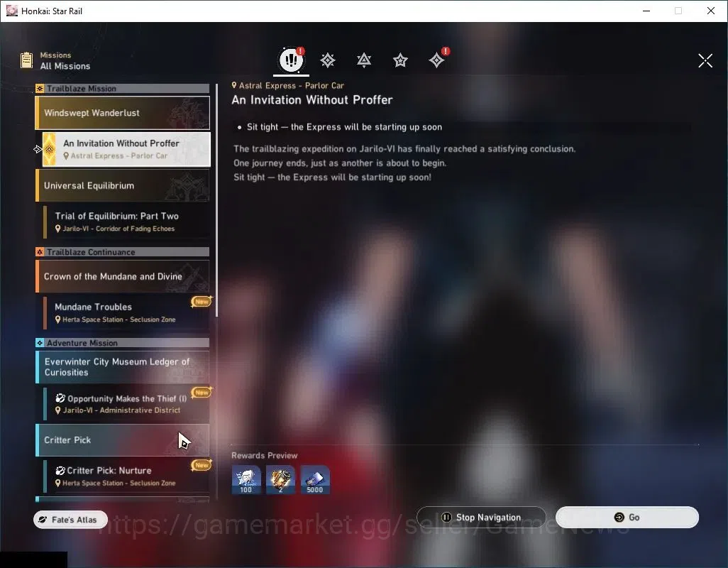
Task: View the 5000 credits reward icon
Action: click(x=315, y=480)
